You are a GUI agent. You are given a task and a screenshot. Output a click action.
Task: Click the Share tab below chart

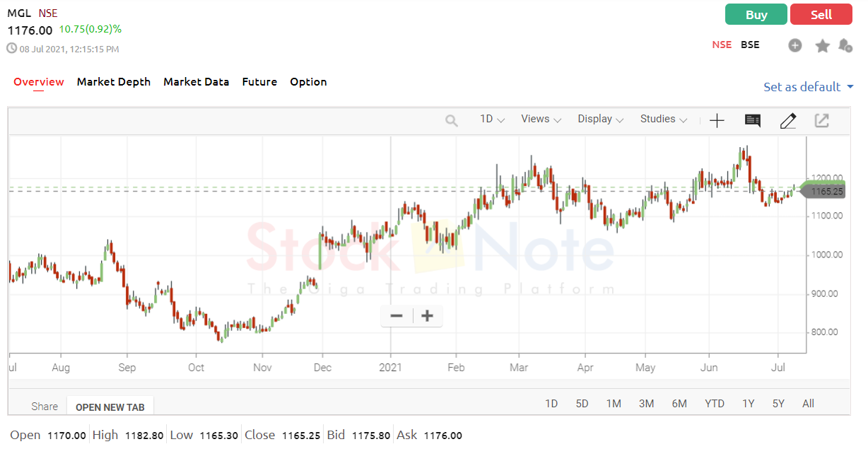tap(45, 407)
